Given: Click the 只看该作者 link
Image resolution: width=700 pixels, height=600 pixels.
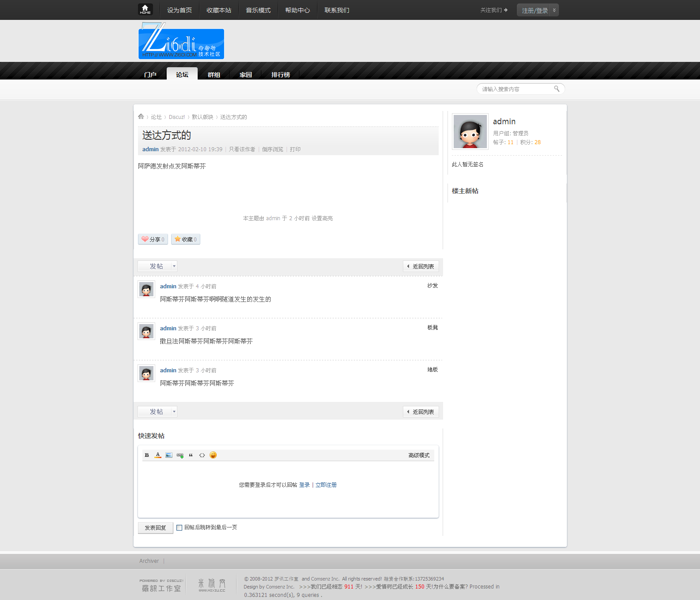Looking at the screenshot, I should (x=242, y=149).
